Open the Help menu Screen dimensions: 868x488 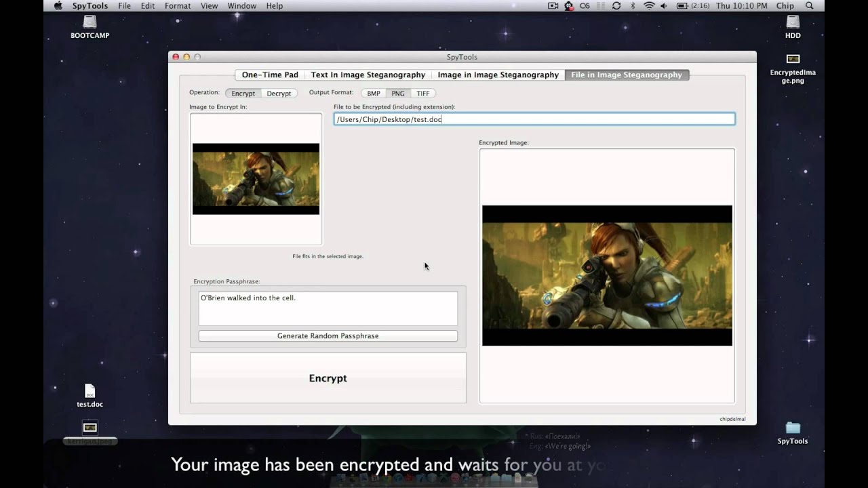tap(275, 5)
